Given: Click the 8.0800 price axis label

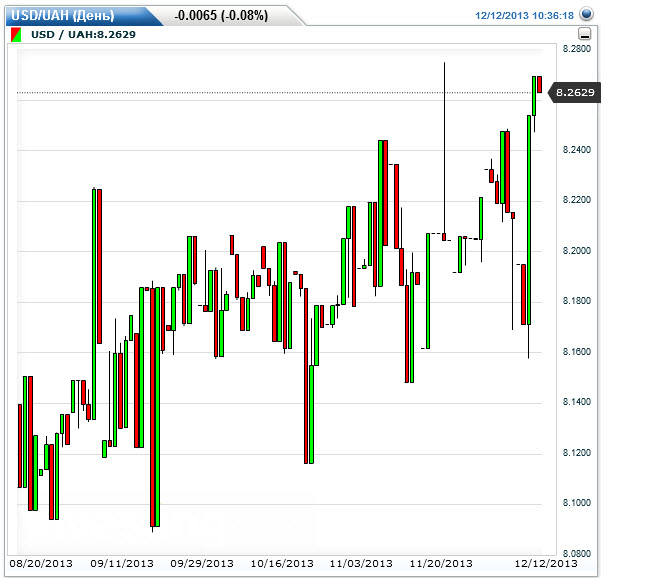Looking at the screenshot, I should 577,554.
